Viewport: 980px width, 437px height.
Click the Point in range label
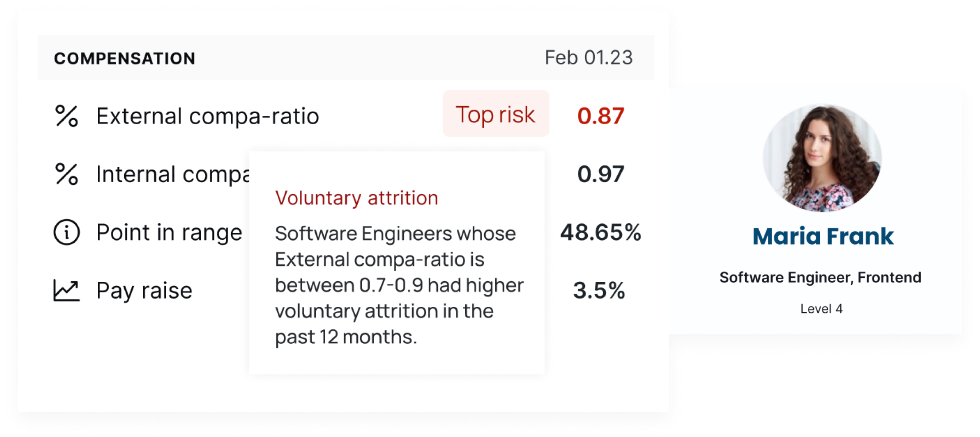(x=169, y=232)
